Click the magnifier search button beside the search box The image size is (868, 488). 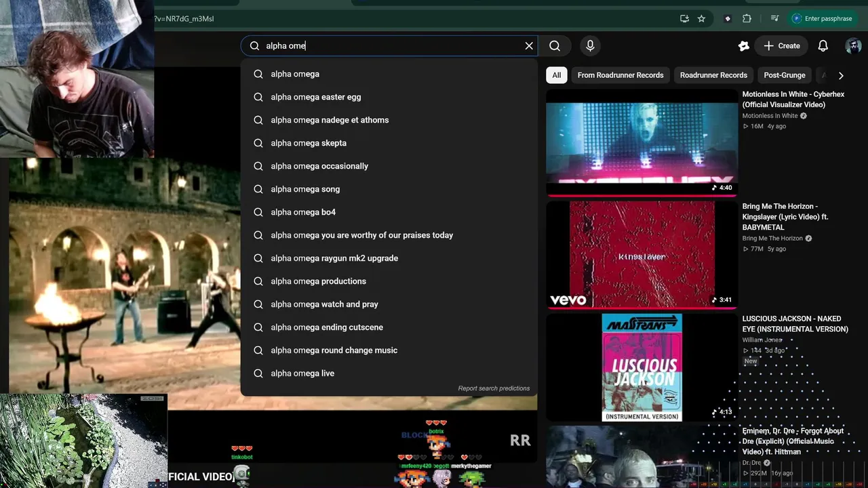(x=555, y=46)
